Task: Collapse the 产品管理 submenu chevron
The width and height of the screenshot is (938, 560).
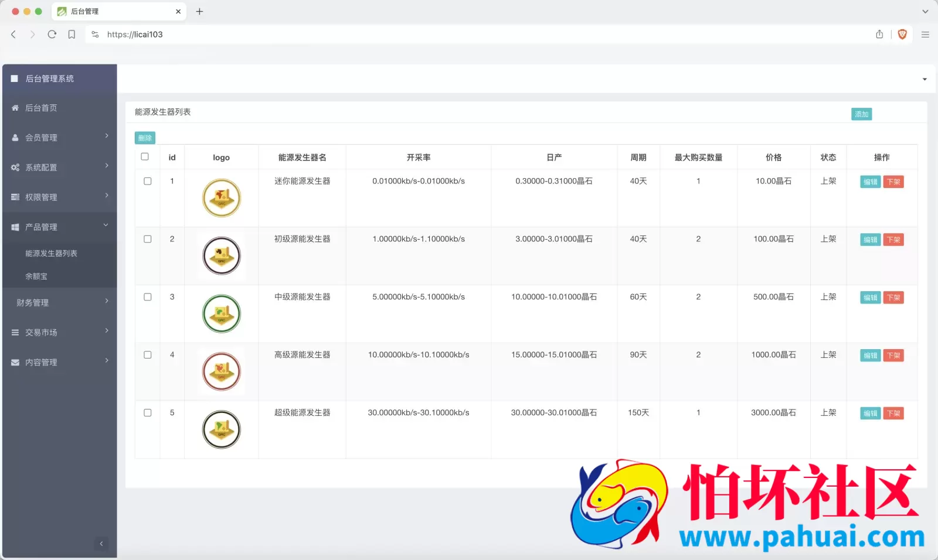Action: [x=106, y=225]
